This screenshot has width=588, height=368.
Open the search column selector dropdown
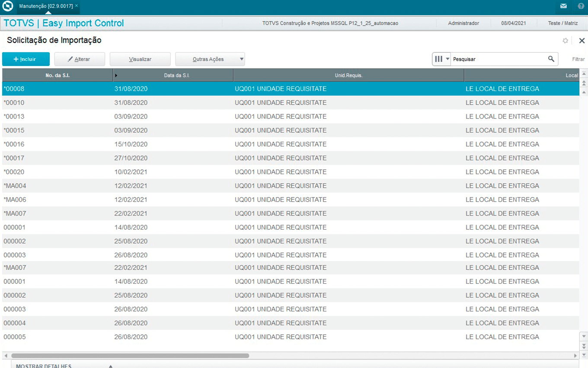(x=441, y=59)
